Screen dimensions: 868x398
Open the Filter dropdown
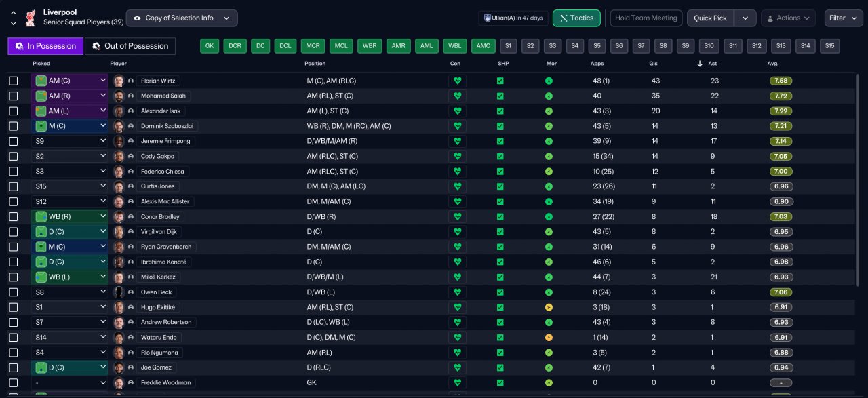point(844,18)
